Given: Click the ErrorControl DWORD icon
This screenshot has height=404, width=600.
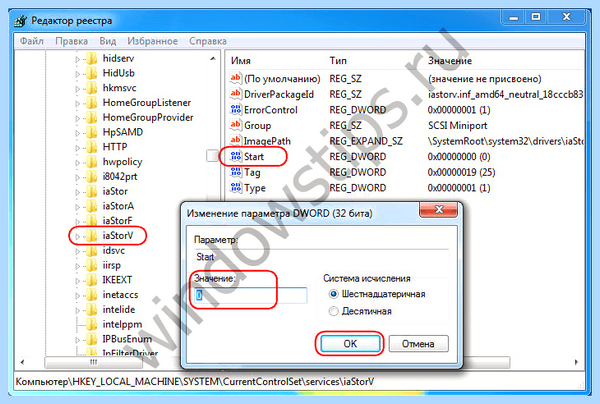Looking at the screenshot, I should point(236,110).
